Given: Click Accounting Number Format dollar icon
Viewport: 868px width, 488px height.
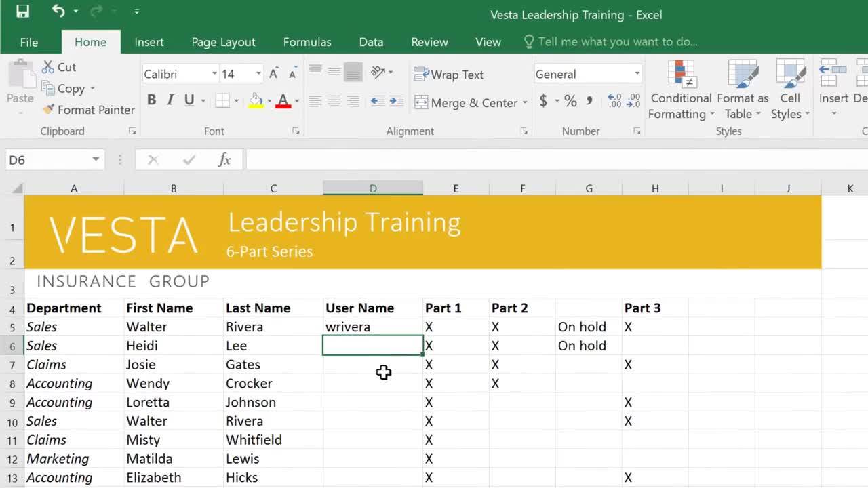Looking at the screenshot, I should click(x=543, y=101).
